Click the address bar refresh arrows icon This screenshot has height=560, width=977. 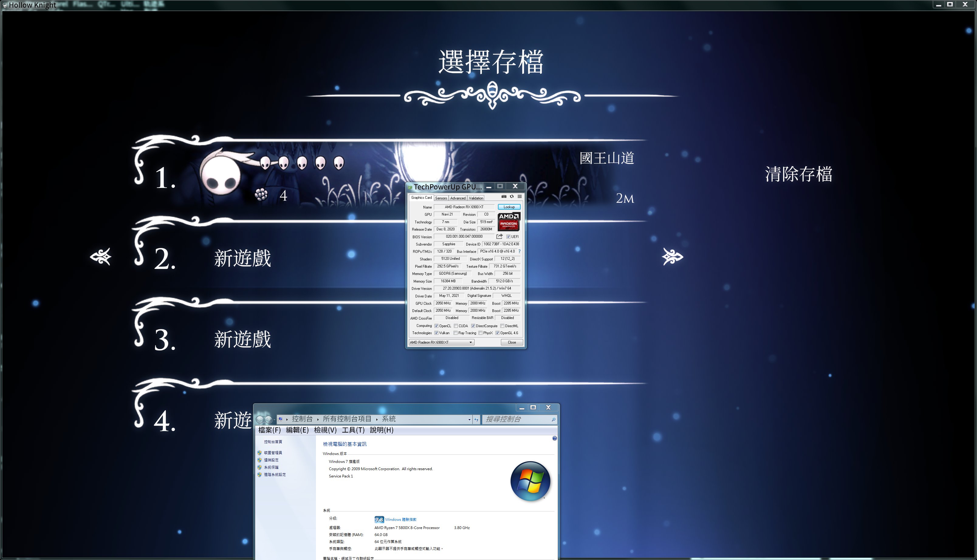tap(476, 419)
